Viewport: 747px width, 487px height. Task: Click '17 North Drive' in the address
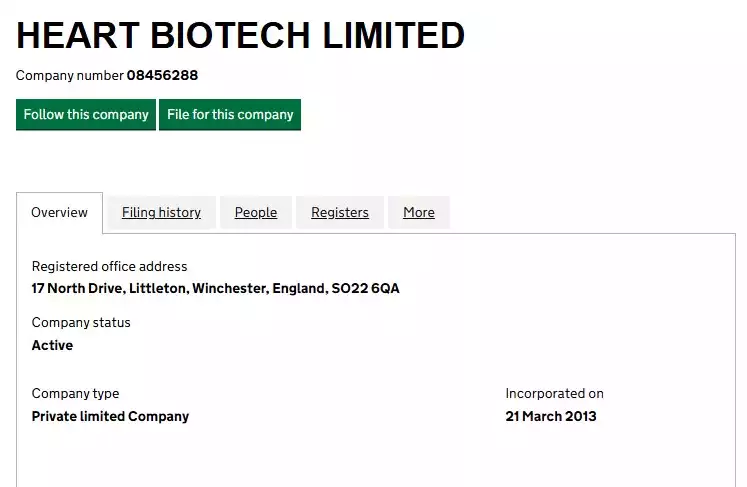pyautogui.click(x=78, y=289)
